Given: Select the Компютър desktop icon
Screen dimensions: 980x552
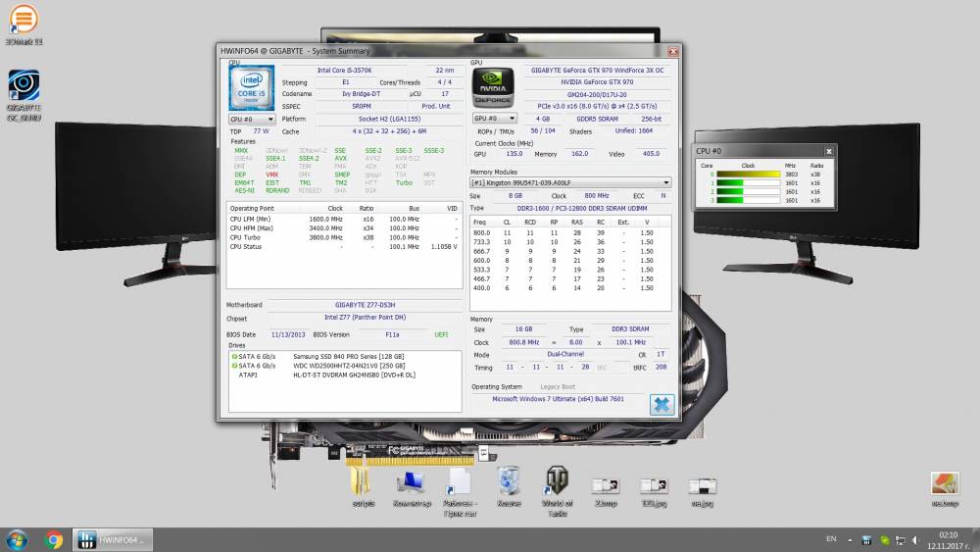Looking at the screenshot, I should (412, 489).
